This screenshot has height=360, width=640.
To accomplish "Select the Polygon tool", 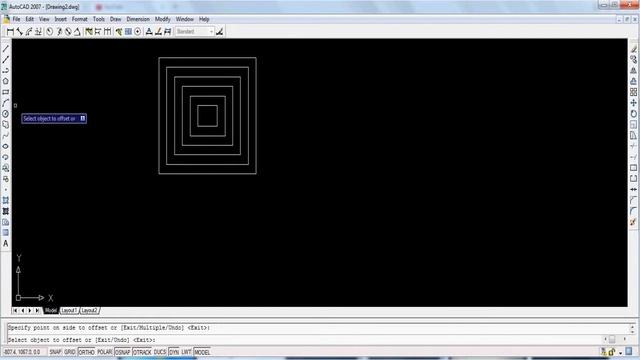I will click(6, 81).
